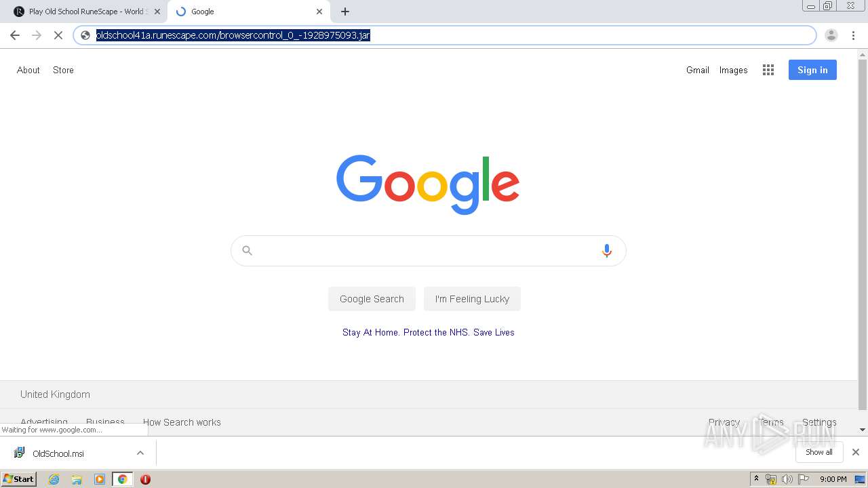Open Windows Explorer folder in taskbar

pos(77,479)
